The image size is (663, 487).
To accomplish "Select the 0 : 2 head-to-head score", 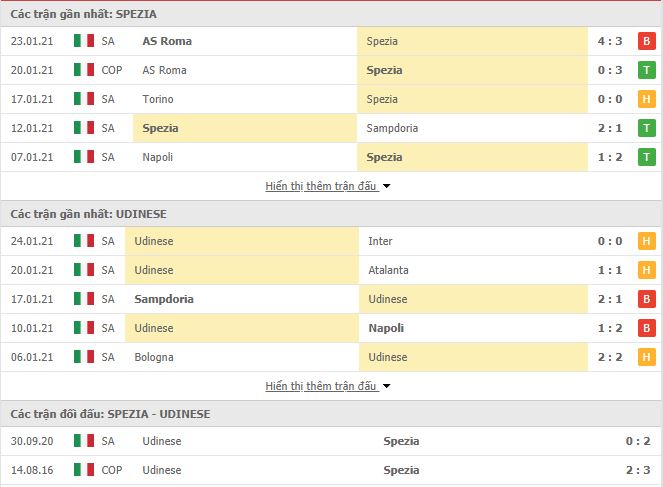I will 638,441.
